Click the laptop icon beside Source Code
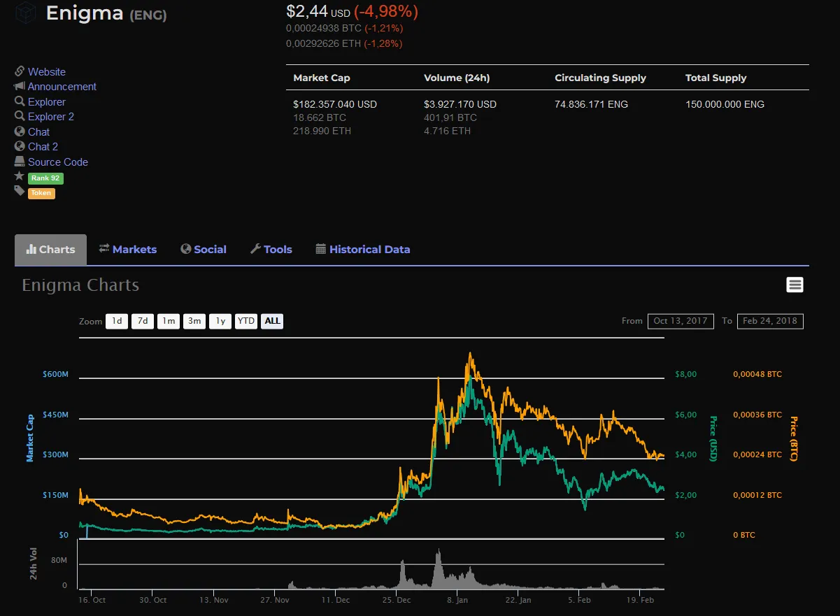 20,162
